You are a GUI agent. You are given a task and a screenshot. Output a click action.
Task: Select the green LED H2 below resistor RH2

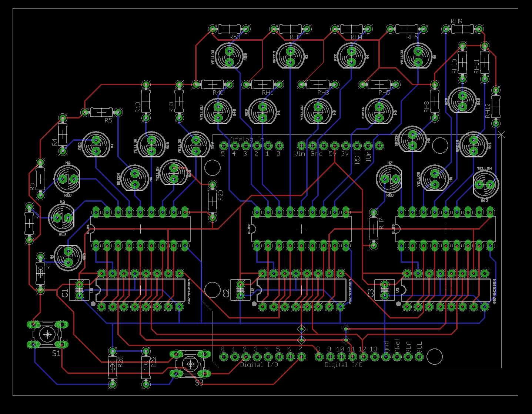[290, 56]
